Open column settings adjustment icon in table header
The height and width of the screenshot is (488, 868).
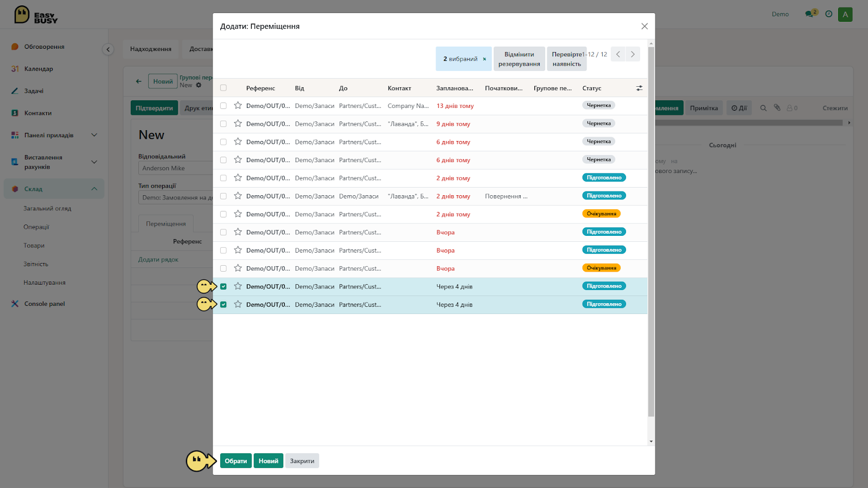coord(639,88)
